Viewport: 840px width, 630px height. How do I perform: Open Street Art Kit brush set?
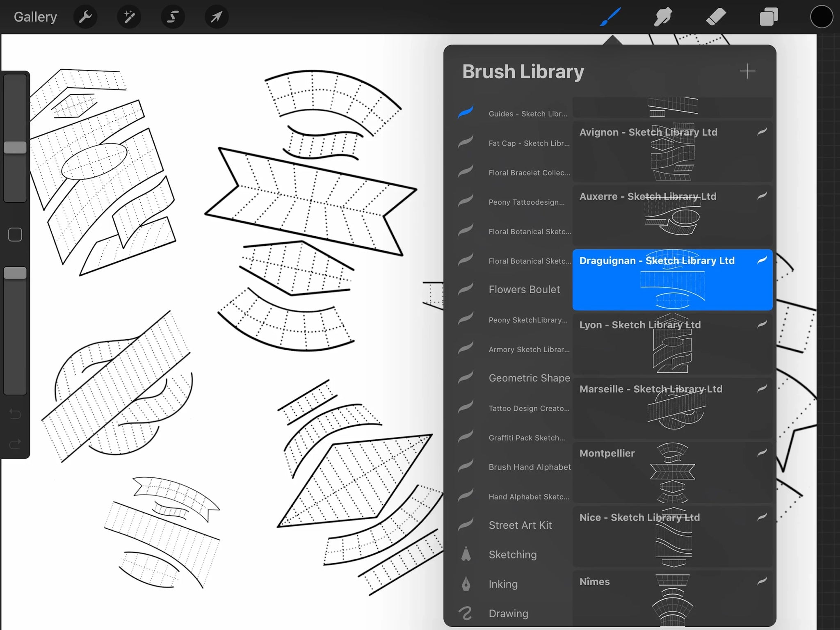tap(514, 525)
